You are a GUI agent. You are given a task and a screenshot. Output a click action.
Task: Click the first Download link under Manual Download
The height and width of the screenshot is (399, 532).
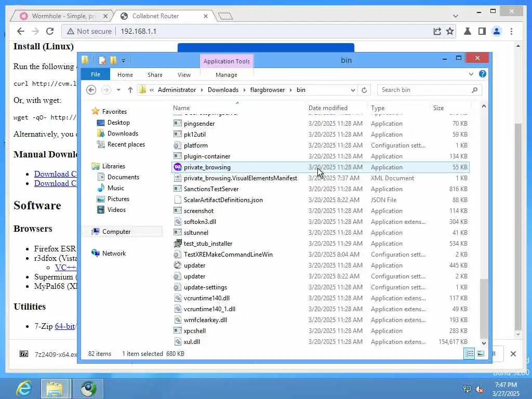[x=55, y=174]
